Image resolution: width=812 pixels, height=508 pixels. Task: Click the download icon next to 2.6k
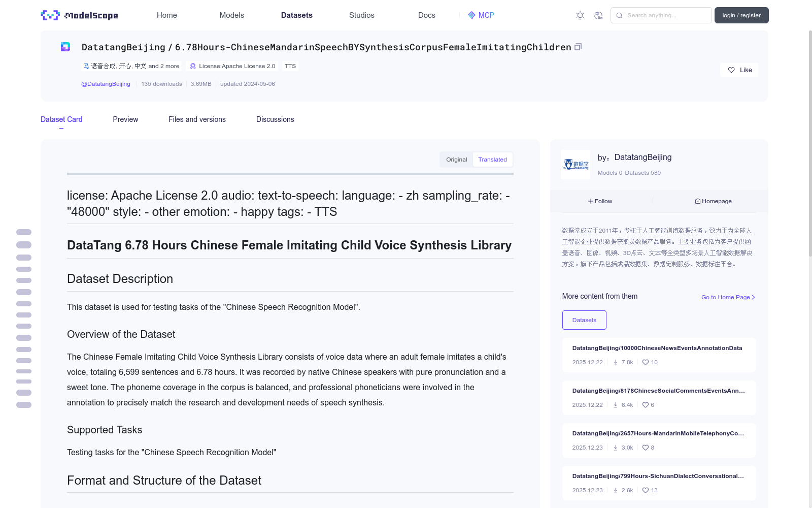pyautogui.click(x=616, y=490)
